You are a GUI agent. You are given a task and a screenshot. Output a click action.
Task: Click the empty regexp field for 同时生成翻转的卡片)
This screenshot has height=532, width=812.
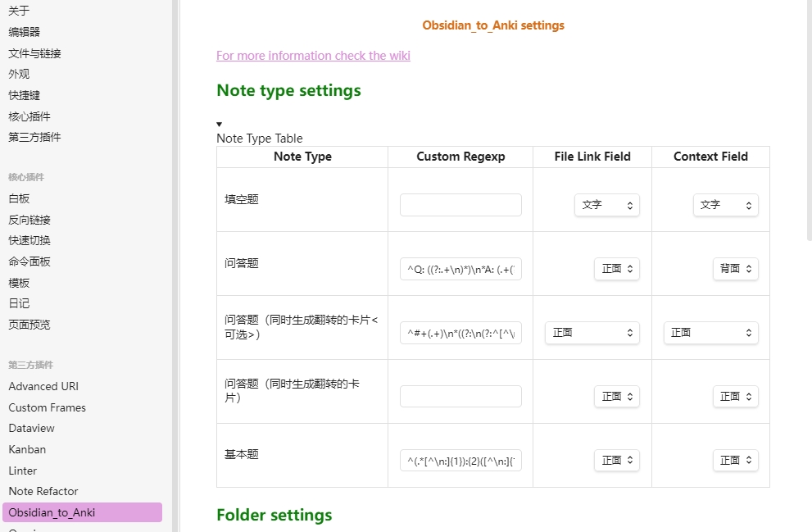pos(460,397)
